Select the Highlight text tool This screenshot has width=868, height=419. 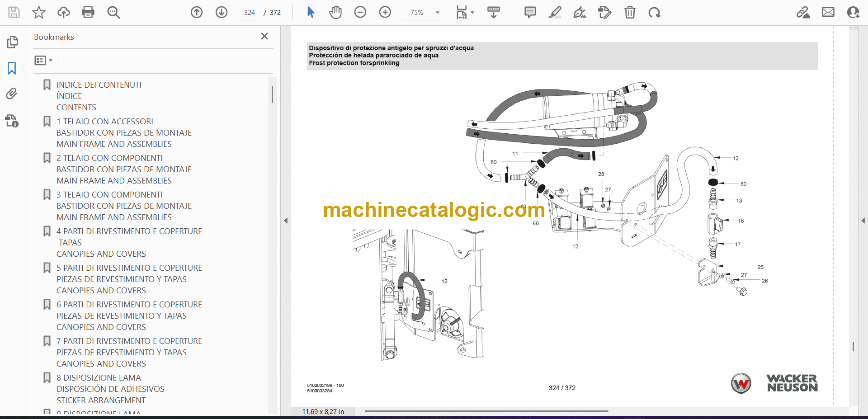coord(555,12)
